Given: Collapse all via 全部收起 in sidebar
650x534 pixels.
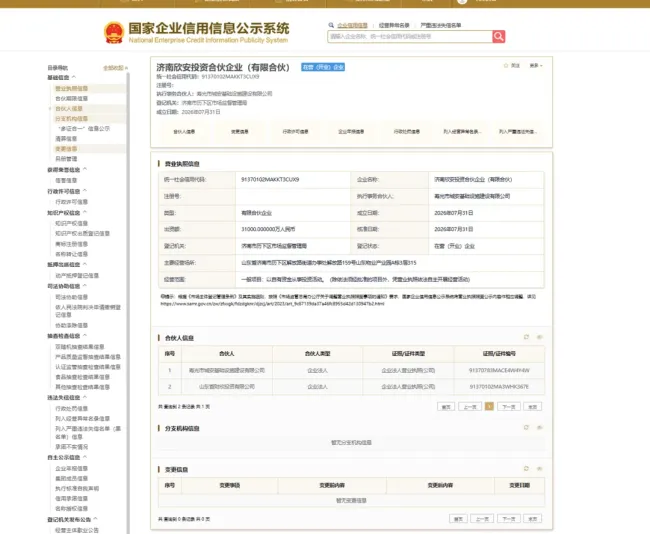Looking at the screenshot, I should (x=115, y=68).
